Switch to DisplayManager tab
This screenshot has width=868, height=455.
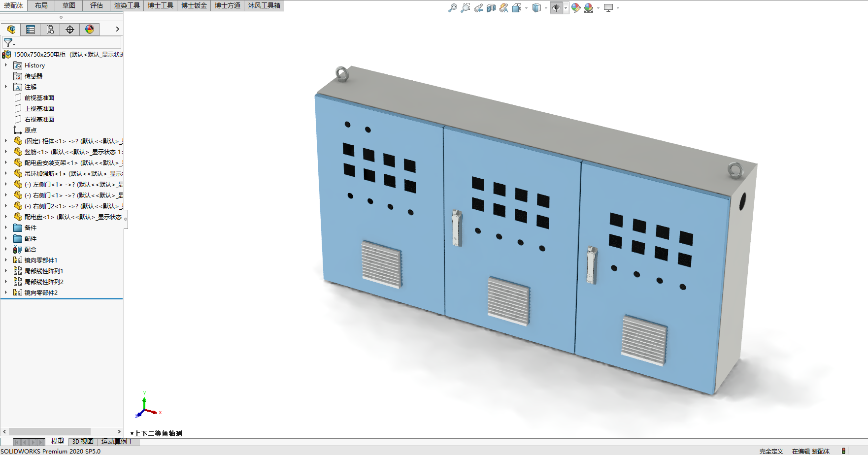click(x=90, y=30)
